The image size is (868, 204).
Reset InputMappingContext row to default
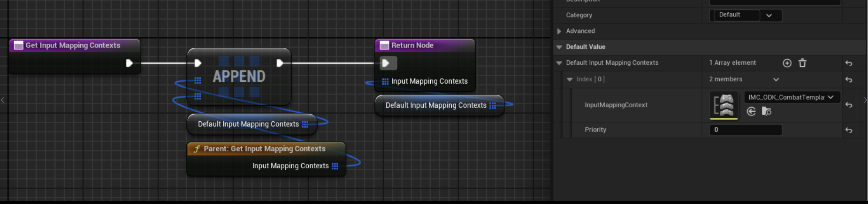point(849,105)
